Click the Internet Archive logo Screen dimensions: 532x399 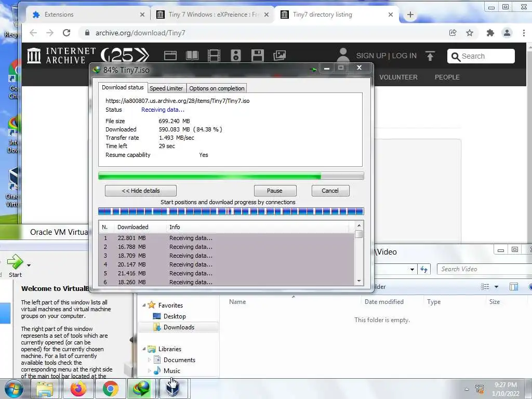tap(61, 56)
